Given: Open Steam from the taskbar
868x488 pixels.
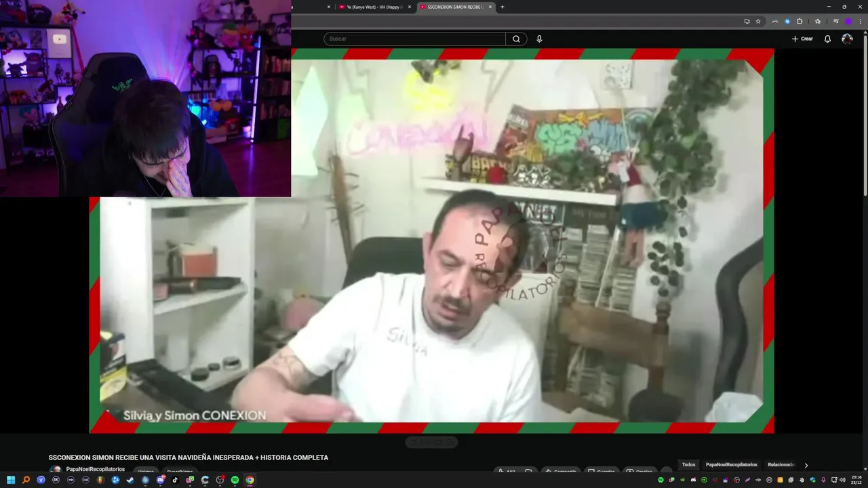Looking at the screenshot, I should 130,480.
